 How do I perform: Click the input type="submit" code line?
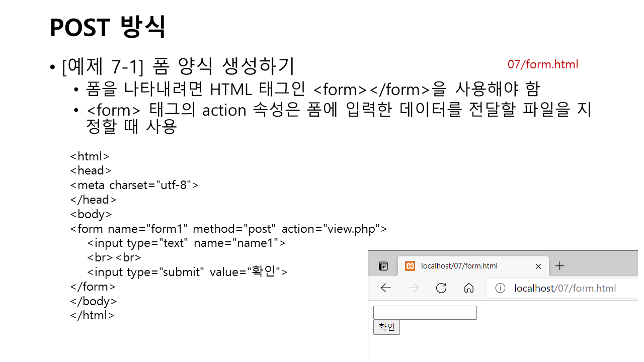click(x=187, y=272)
